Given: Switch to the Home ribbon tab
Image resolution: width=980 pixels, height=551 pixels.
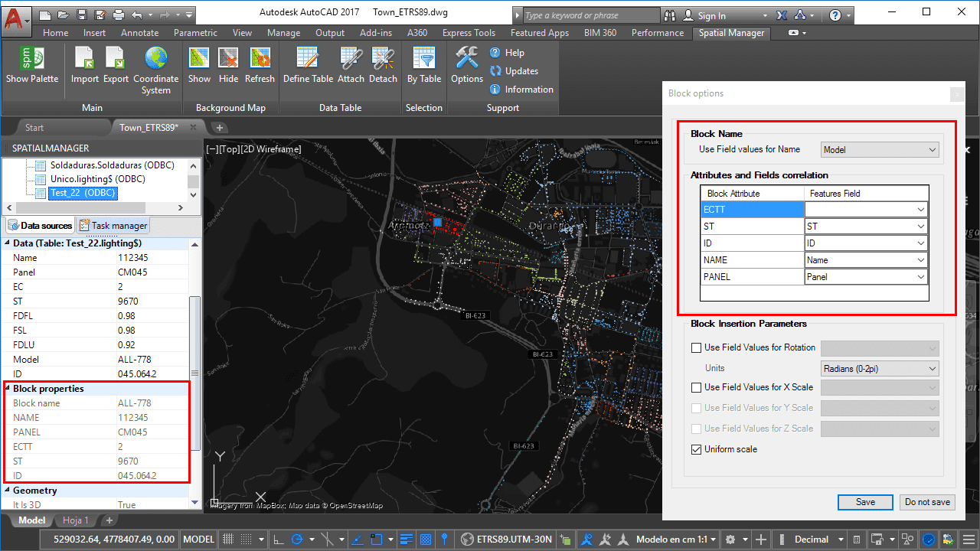Looking at the screenshot, I should click(56, 33).
